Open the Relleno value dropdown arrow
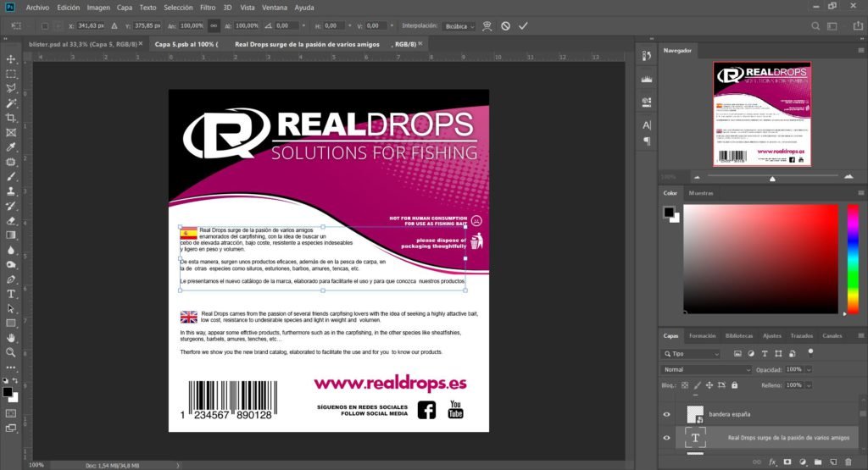The image size is (868, 470). coord(809,385)
